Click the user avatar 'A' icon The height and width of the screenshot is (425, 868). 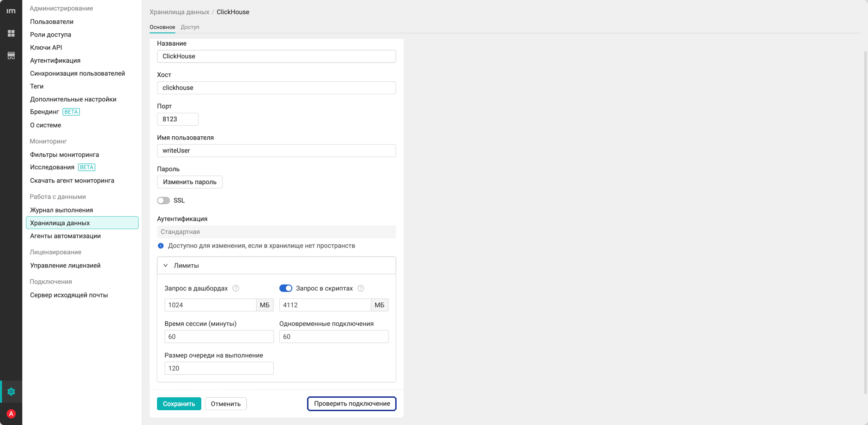tap(11, 414)
